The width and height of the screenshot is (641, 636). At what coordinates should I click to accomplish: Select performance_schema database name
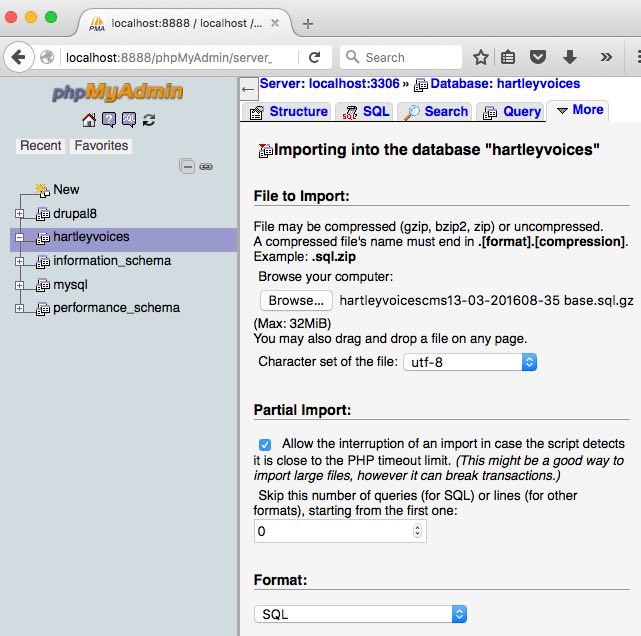tap(117, 308)
